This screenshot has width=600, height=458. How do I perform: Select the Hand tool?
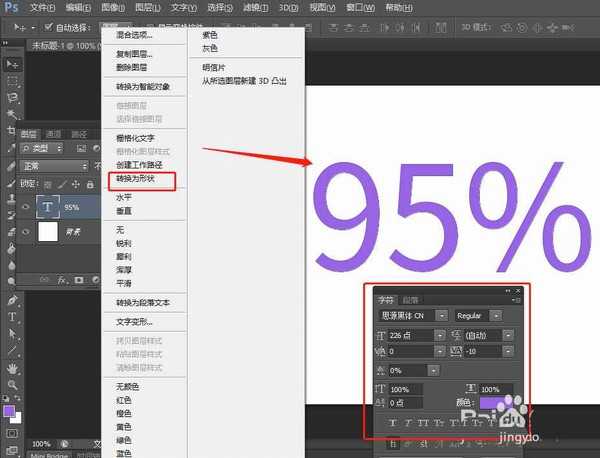tap(13, 367)
